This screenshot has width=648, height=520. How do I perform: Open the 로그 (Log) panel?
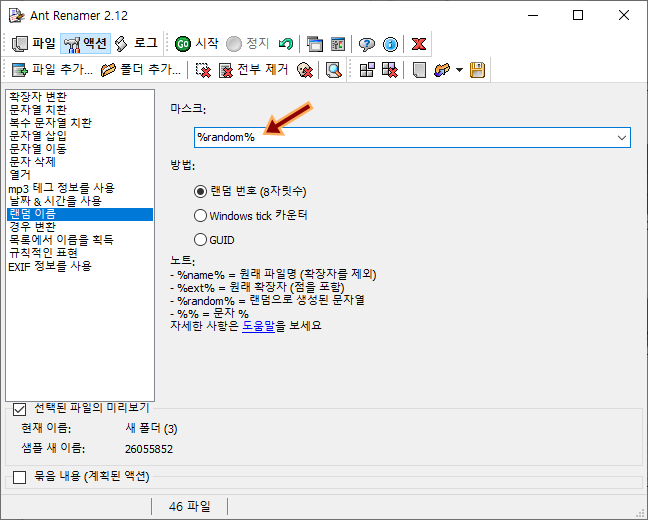[136, 44]
